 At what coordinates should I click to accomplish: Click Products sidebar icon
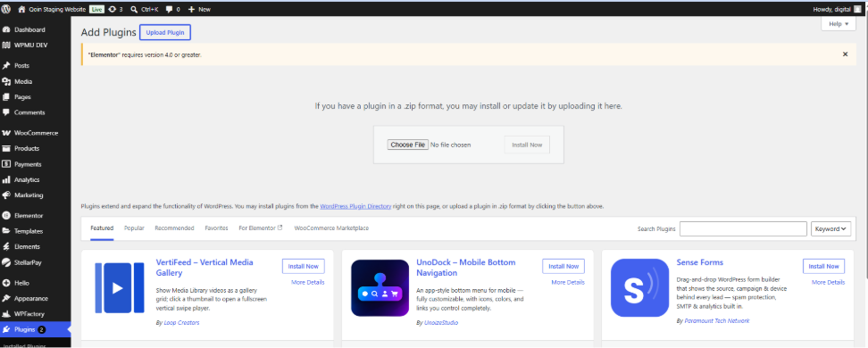click(6, 148)
